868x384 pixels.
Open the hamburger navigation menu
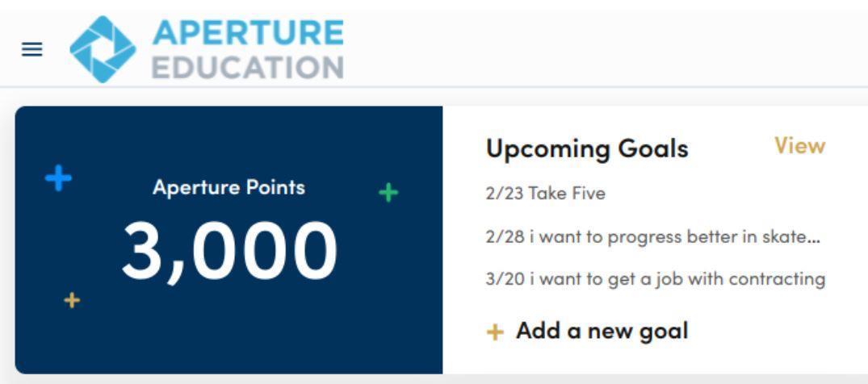coord(31,49)
